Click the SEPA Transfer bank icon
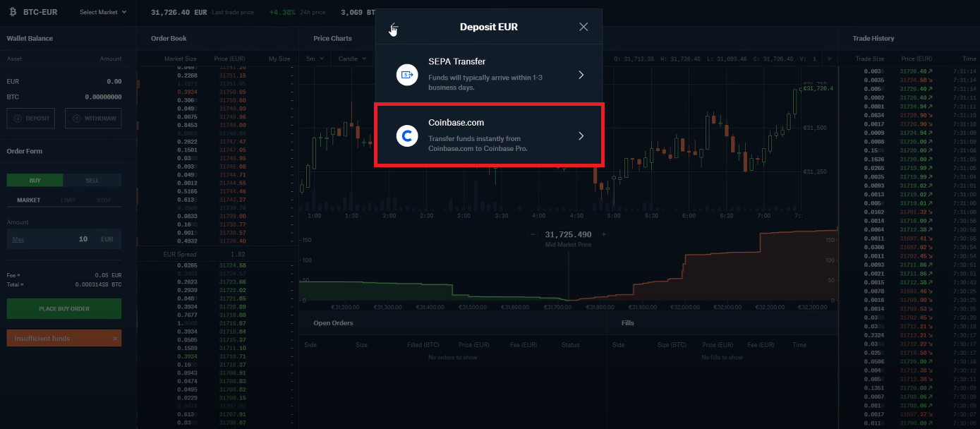This screenshot has height=429, width=980. (x=407, y=75)
